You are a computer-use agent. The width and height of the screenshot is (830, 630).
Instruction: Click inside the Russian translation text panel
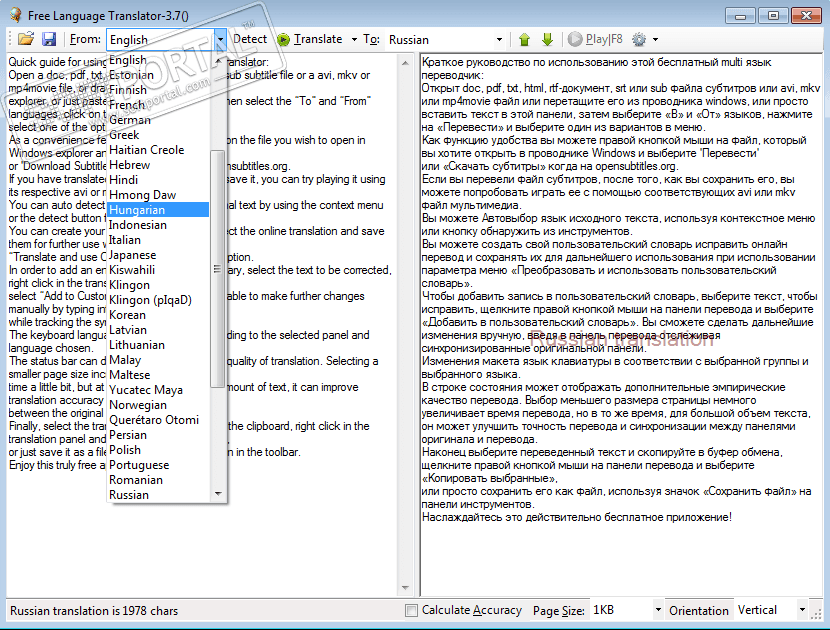pyautogui.click(x=621, y=324)
